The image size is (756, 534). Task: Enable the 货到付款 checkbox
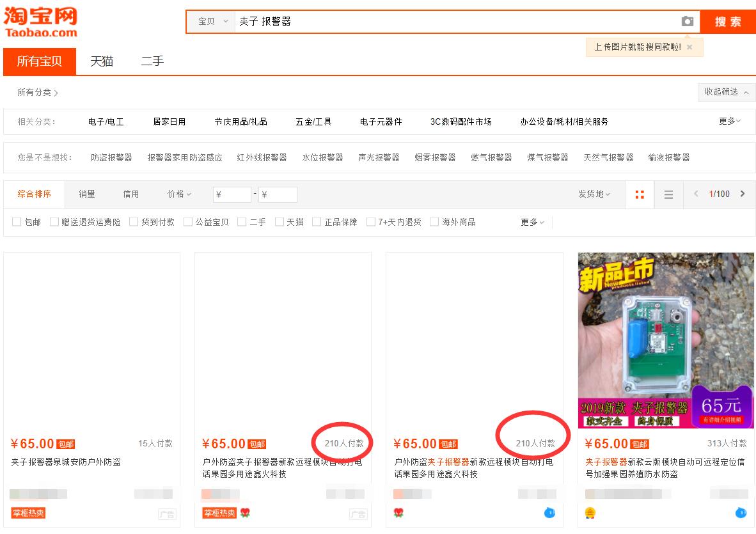point(134,222)
